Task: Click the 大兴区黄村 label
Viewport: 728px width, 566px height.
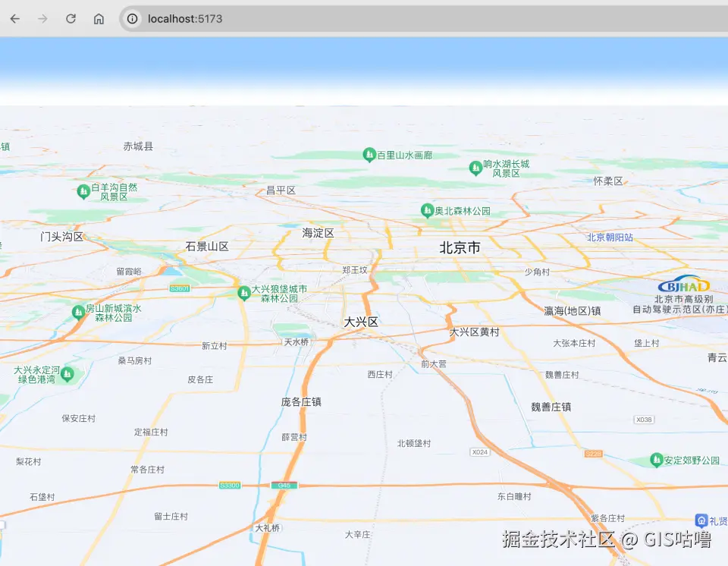Action: point(474,332)
